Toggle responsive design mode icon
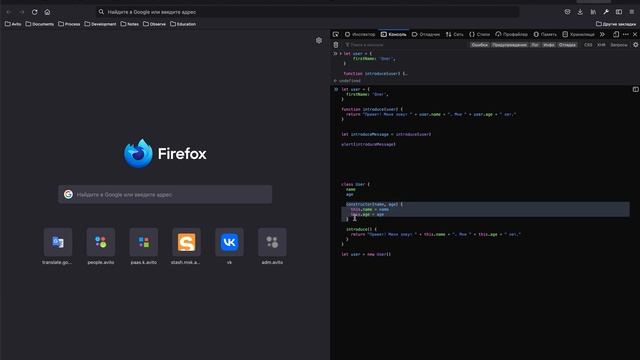Image resolution: width=640 pixels, height=360 pixels. coord(616,34)
